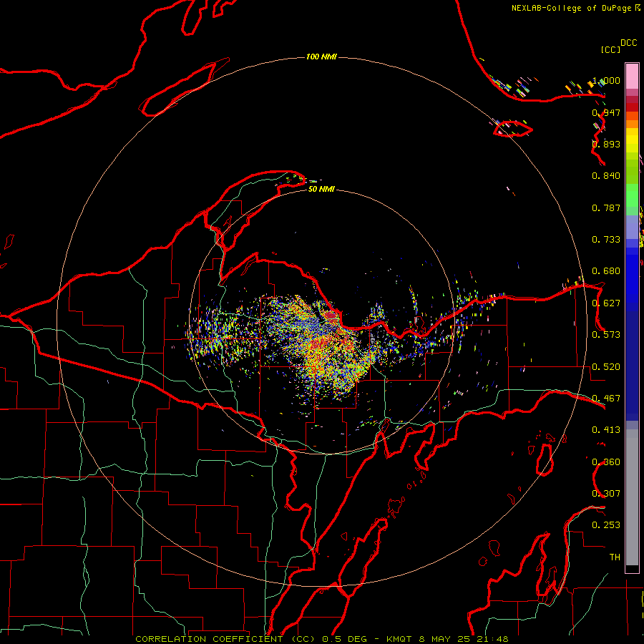The height and width of the screenshot is (644, 644).
Task: Click the DCC label above the color scale
Action: tap(628, 43)
